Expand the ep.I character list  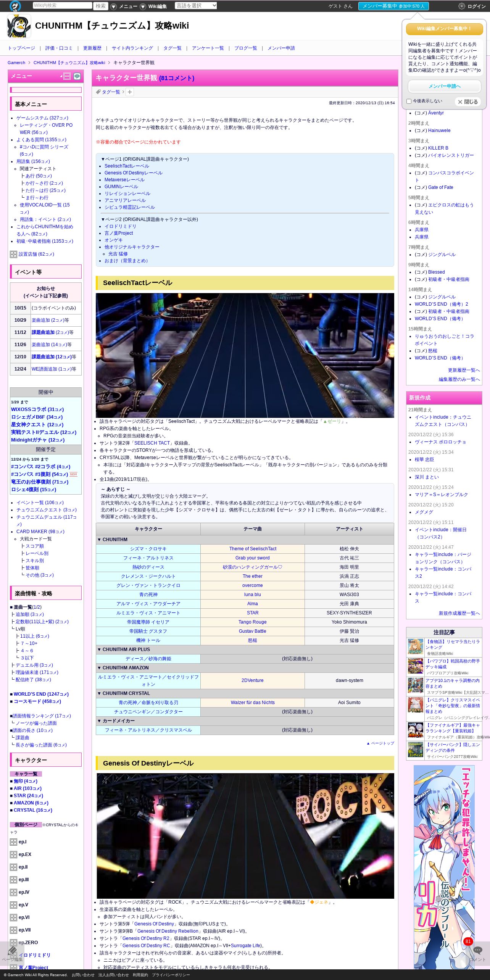click(x=13, y=842)
